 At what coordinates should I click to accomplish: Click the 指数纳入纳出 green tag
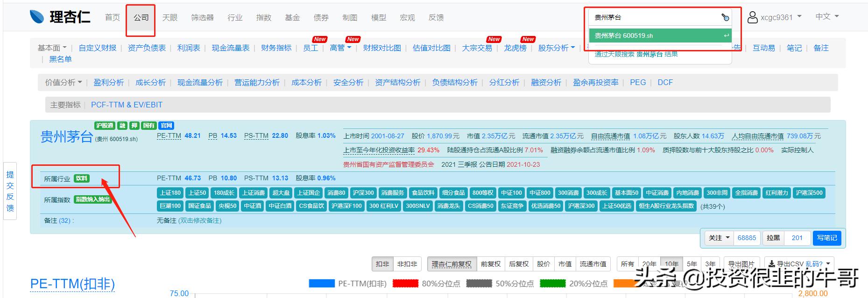click(93, 199)
